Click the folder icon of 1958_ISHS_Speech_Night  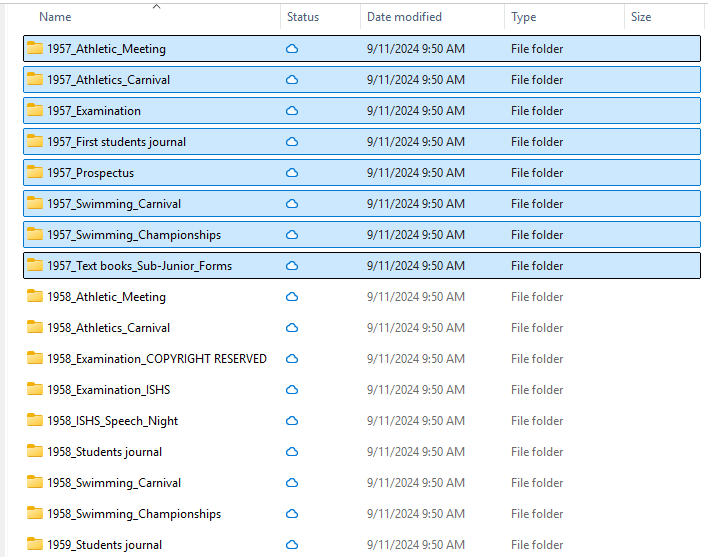click(x=35, y=421)
